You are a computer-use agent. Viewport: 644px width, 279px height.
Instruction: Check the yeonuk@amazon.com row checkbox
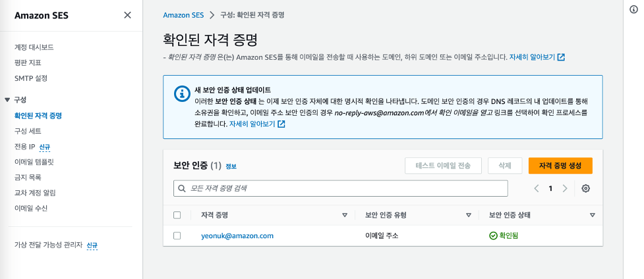coord(177,236)
